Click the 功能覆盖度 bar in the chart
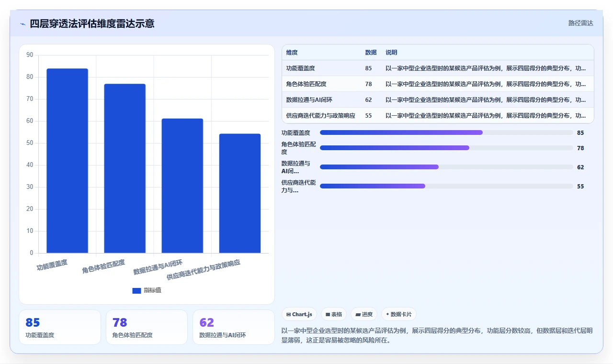This screenshot has width=613, height=364. point(67,161)
